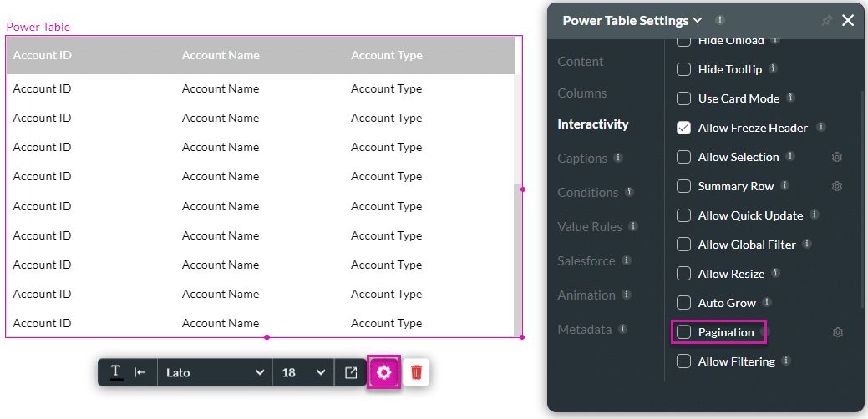Viewport: 868px width, 419px height.
Task: Click info icon next to Use Card Mode
Action: click(x=791, y=98)
